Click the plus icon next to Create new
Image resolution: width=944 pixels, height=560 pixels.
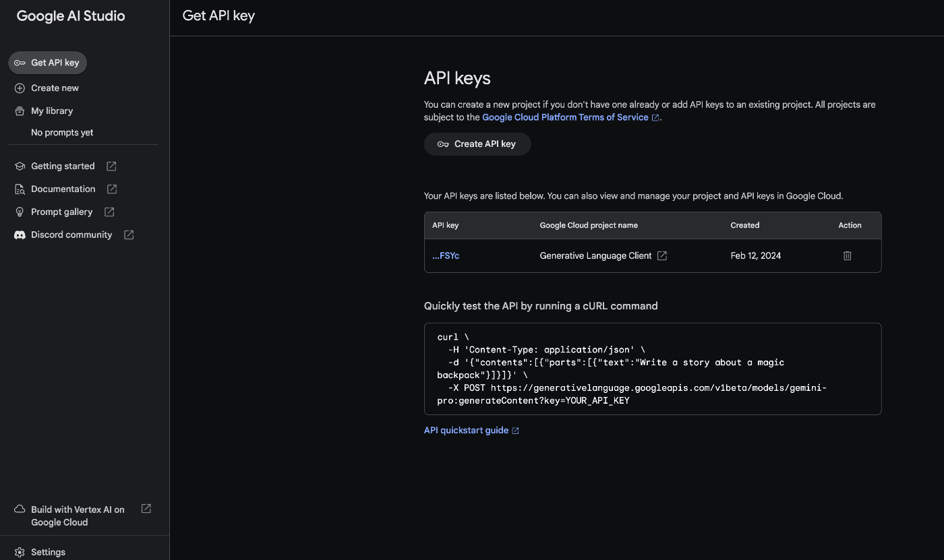point(20,88)
